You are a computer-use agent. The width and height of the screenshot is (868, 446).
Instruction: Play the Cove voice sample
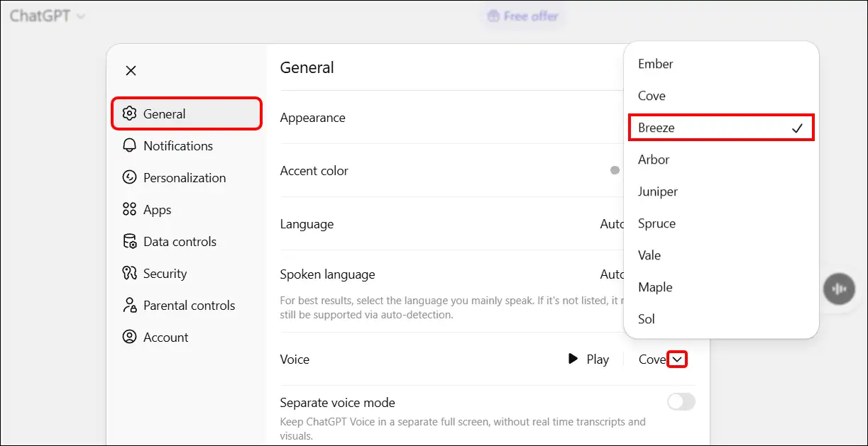588,359
